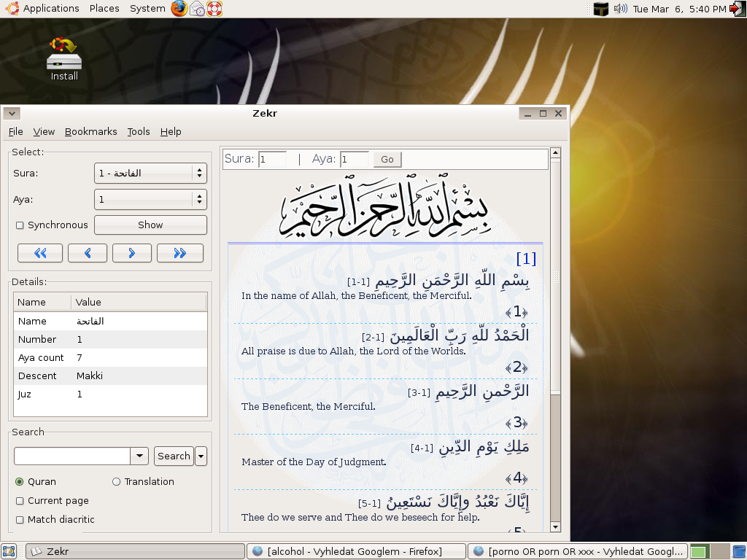The image size is (747, 560).
Task: Open the Install desktop icon
Action: 64,59
